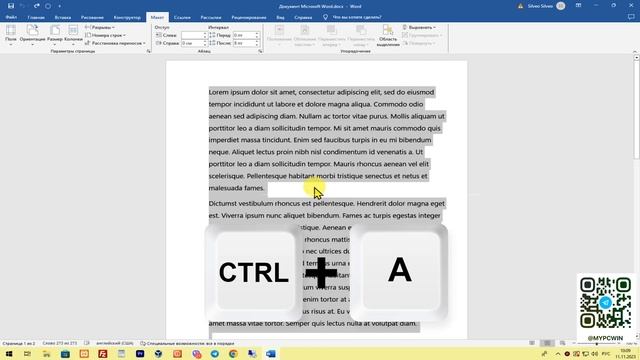Click the language indicator in the status bar
The height and width of the screenshot is (360, 640).
point(115,344)
